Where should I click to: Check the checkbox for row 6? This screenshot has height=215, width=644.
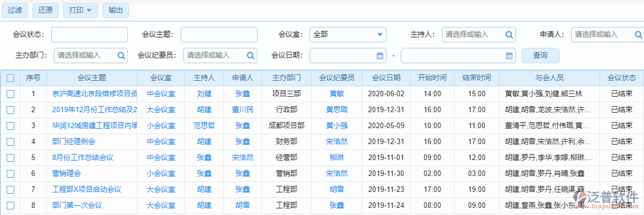[10, 173]
